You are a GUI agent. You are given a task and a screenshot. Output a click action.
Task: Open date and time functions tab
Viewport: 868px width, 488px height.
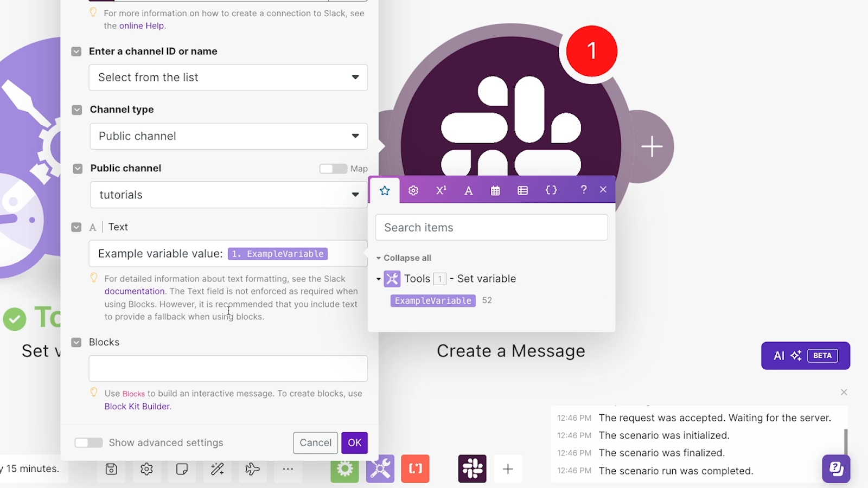[x=495, y=190]
